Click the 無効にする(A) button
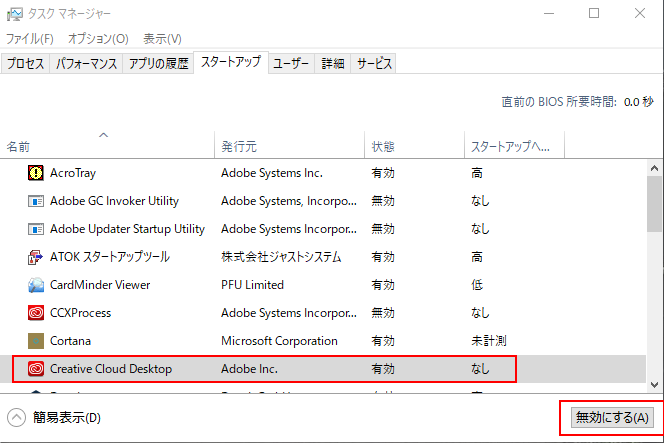 click(611, 417)
